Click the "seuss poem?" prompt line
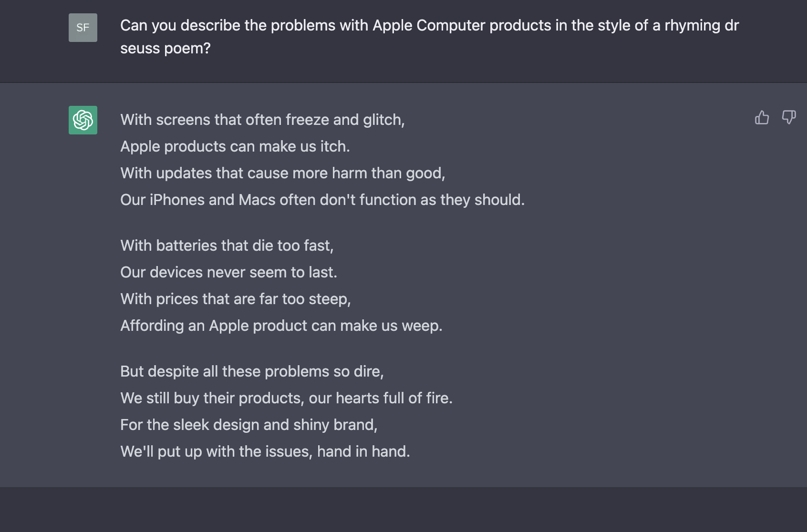This screenshot has width=807, height=532. tap(165, 48)
